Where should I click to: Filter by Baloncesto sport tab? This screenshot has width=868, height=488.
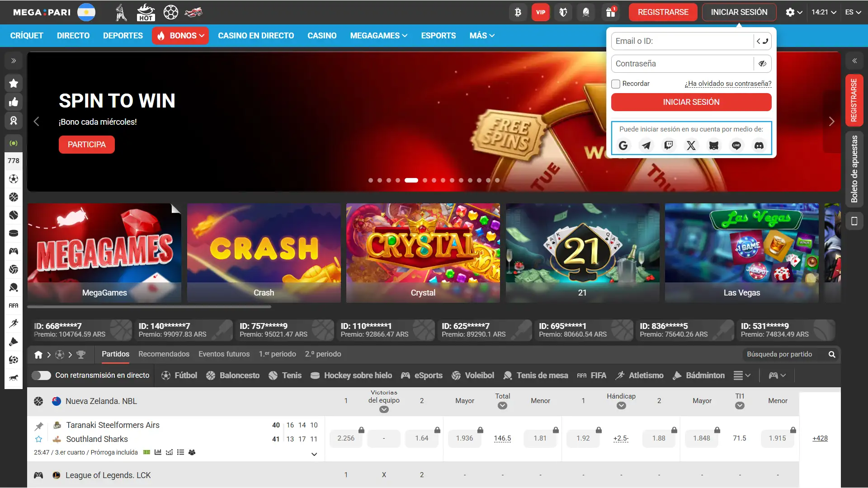(233, 375)
